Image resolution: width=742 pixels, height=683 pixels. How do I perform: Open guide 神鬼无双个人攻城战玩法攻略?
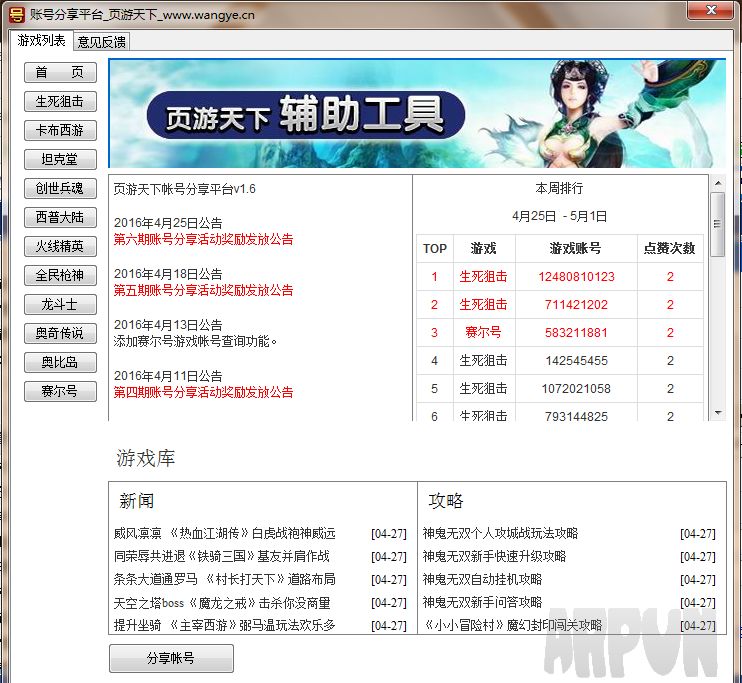(x=500, y=533)
